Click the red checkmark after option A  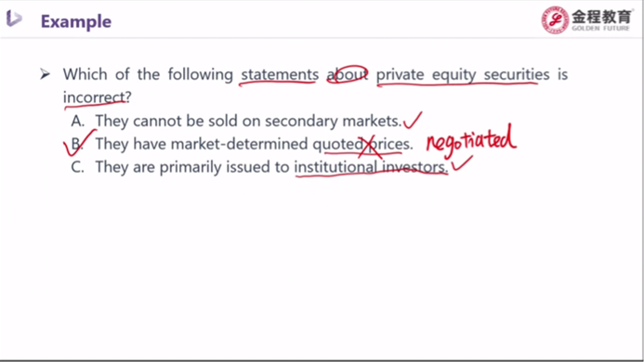coord(413,121)
